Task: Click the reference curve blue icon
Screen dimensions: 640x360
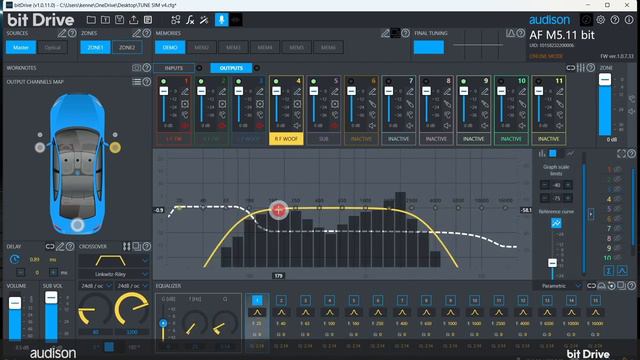Action: click(x=556, y=223)
